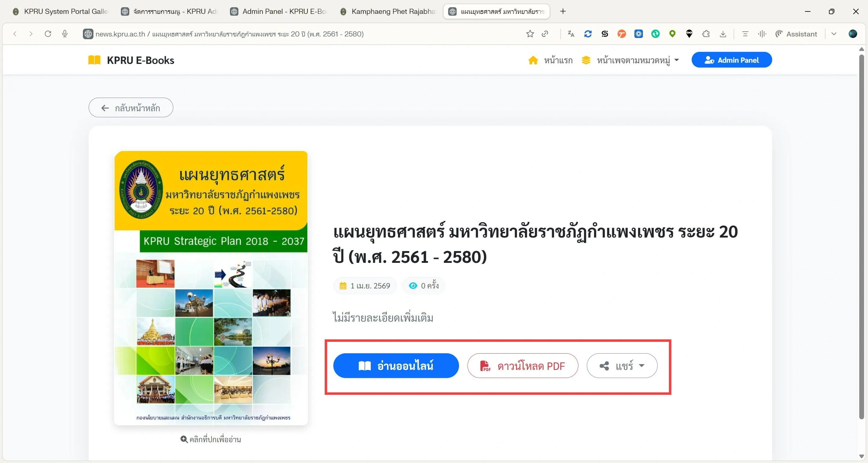Click the blue sync arrows extension icon

pos(588,34)
